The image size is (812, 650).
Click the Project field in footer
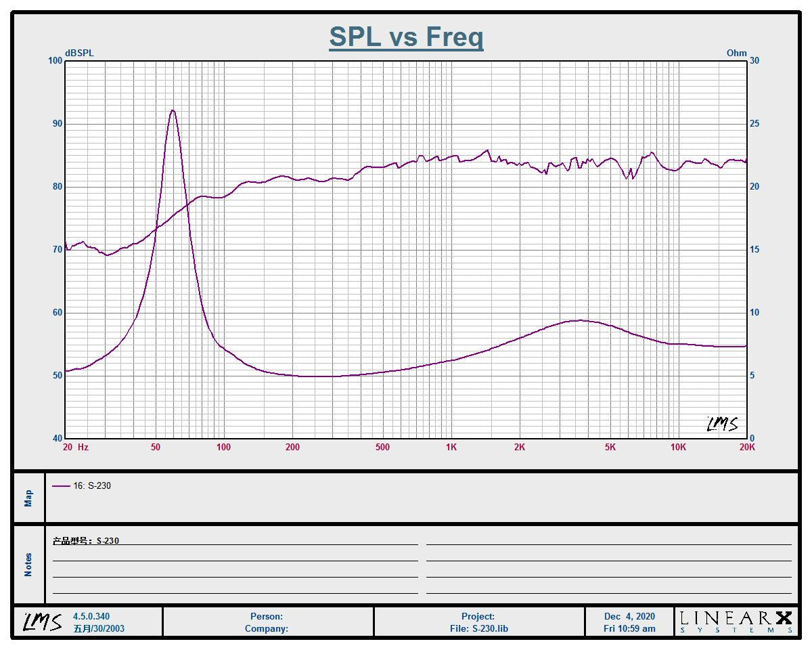click(478, 616)
